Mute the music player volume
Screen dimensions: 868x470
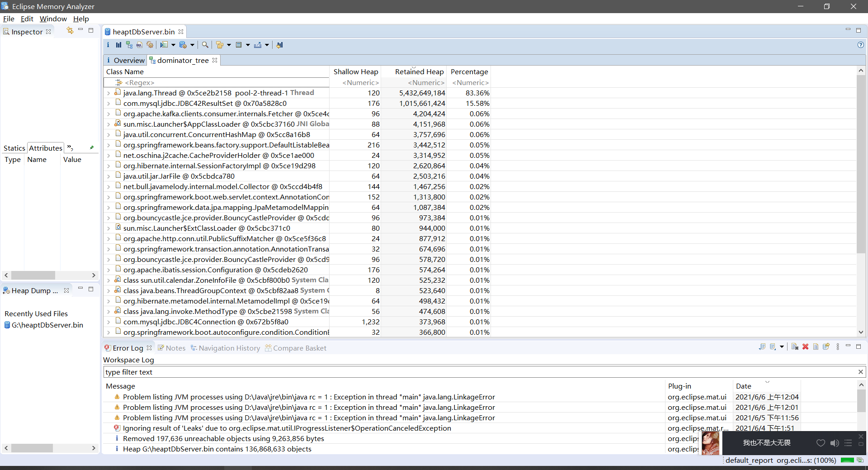tap(835, 443)
